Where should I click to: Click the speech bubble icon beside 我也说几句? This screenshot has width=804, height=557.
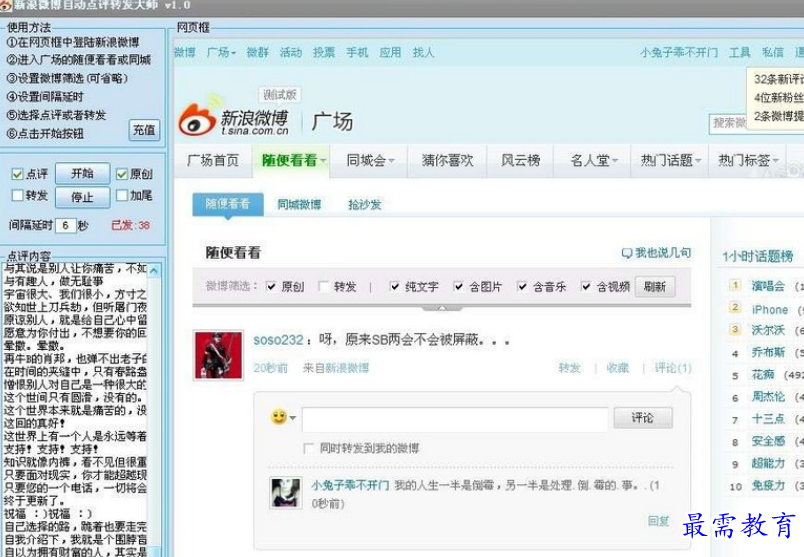click(627, 253)
